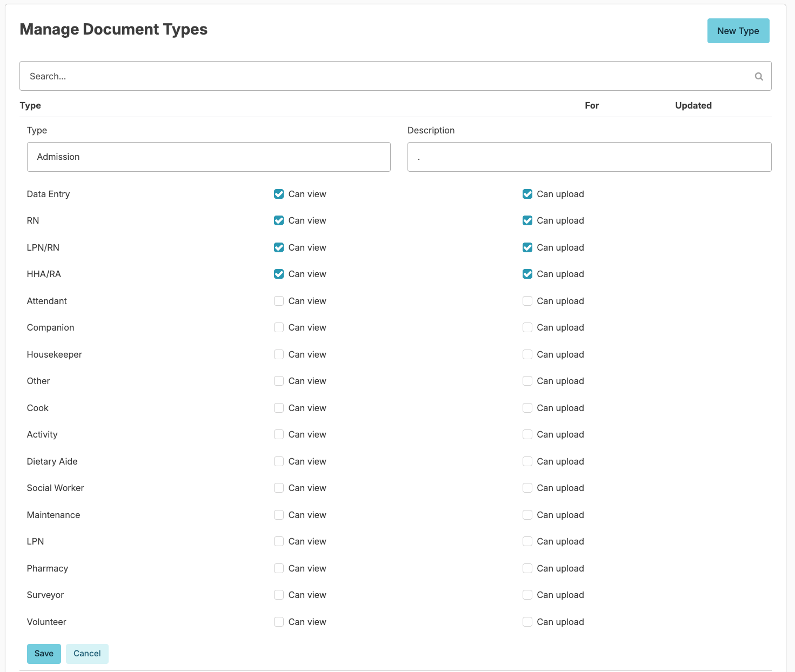Select Can view for Pharmacy
Viewport: 795px width, 672px height.
(279, 568)
